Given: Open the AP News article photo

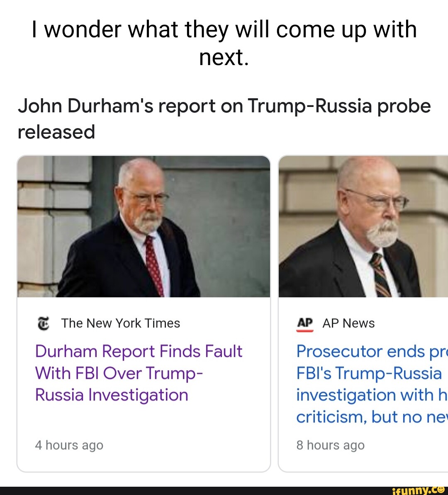Looking at the screenshot, I should tap(363, 226).
